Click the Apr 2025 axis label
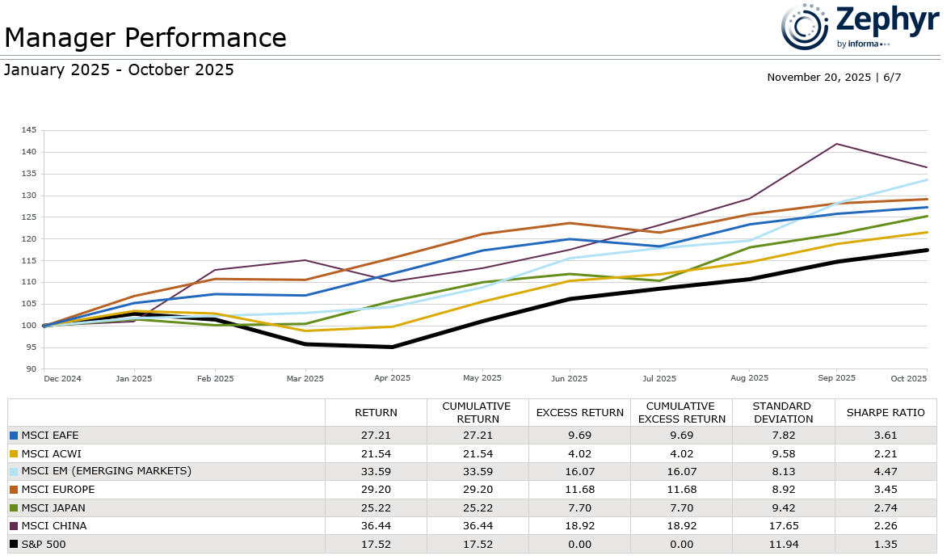The width and height of the screenshot is (951, 560). [x=391, y=378]
